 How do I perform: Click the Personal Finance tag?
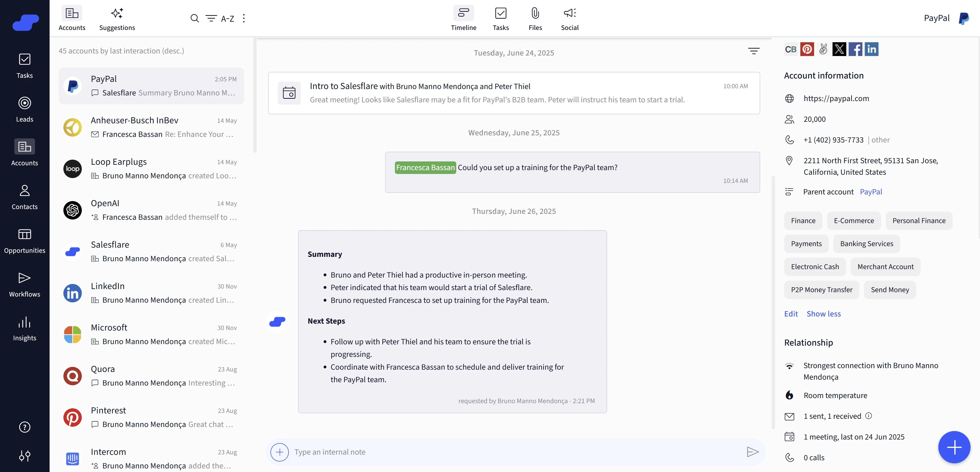[919, 221]
